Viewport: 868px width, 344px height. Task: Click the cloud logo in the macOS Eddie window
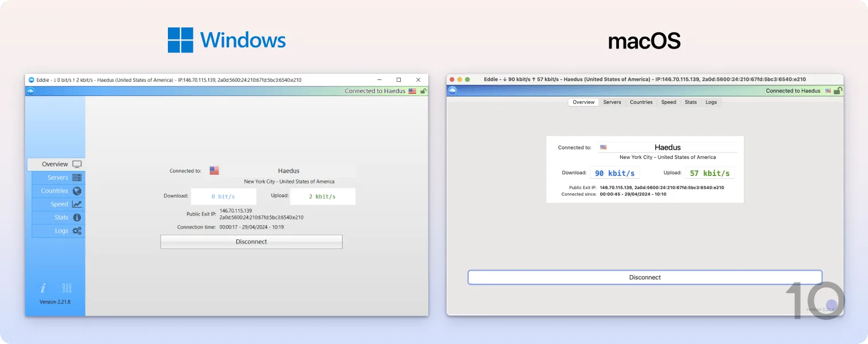(x=452, y=90)
